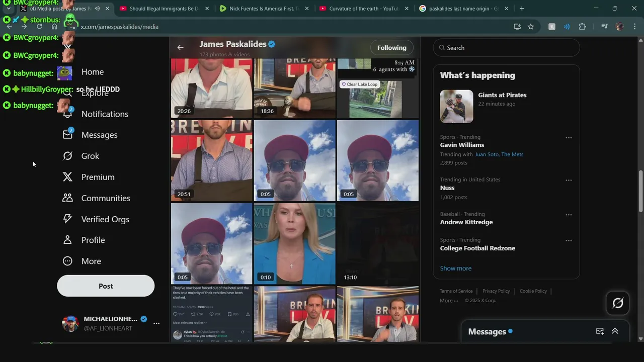The width and height of the screenshot is (644, 362).
Task: Mute the X tab via speaker icon
Action: [97, 9]
